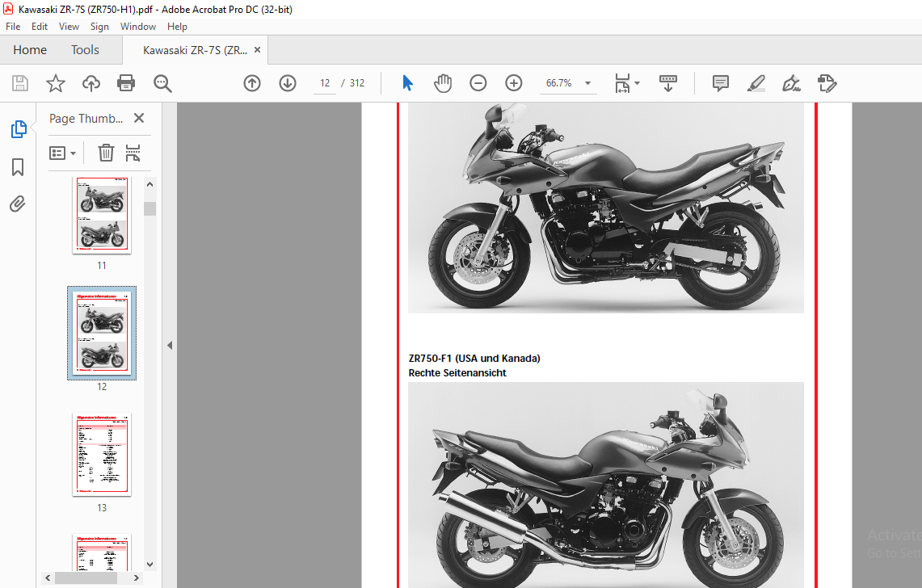Screen dimensions: 922x588
Task: Open thumbnails panel options dropdown
Action: coord(62,153)
